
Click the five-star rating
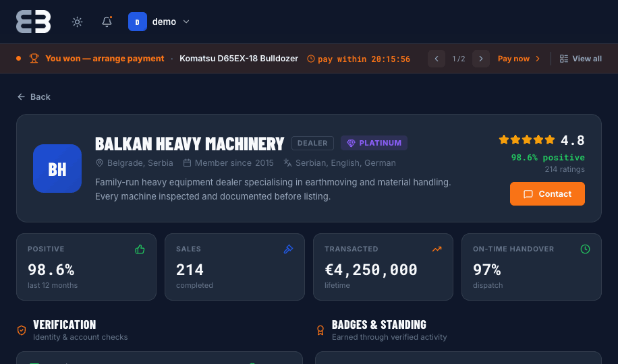click(x=526, y=140)
